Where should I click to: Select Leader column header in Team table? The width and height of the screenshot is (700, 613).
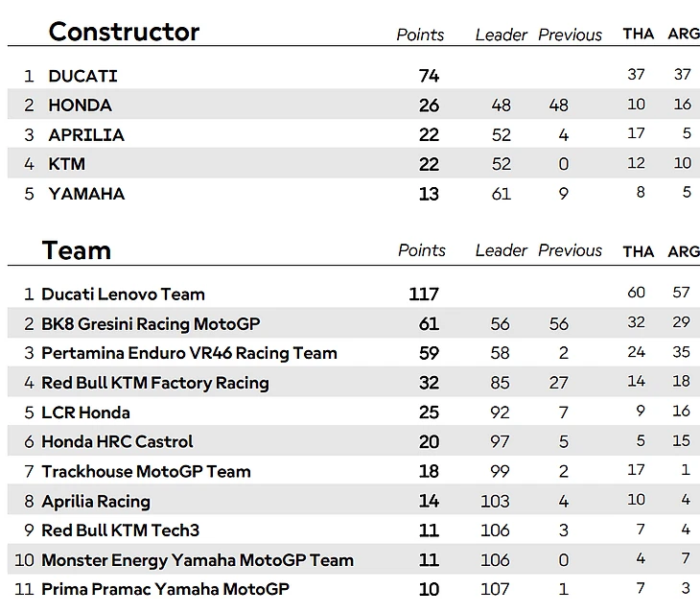(501, 250)
